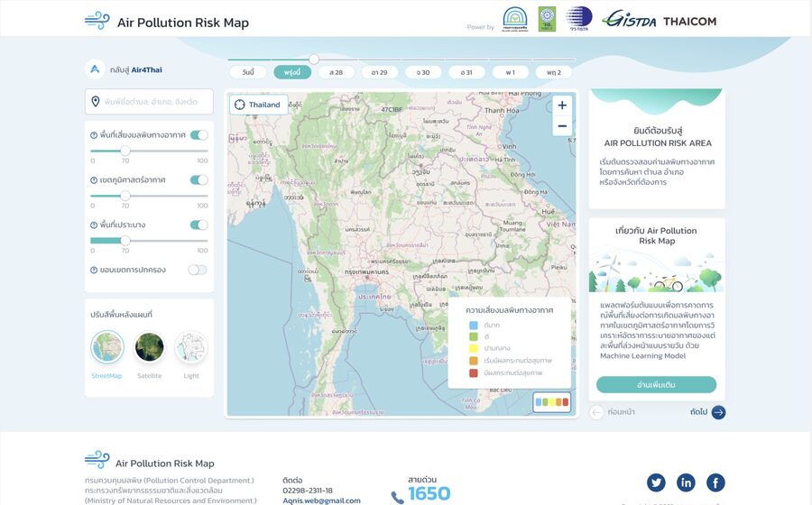Select the วันนี้ date tab

(x=248, y=72)
